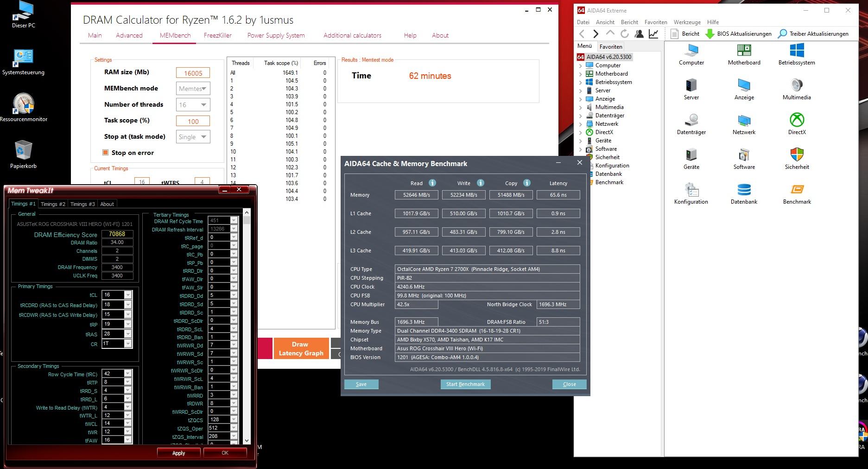Click the AIDA64 chart graph icon
868x469 pixels.
[x=653, y=33]
